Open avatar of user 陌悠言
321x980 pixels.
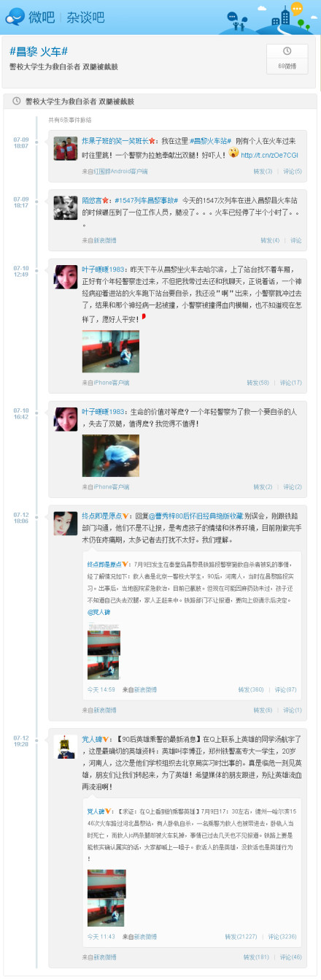click(66, 208)
